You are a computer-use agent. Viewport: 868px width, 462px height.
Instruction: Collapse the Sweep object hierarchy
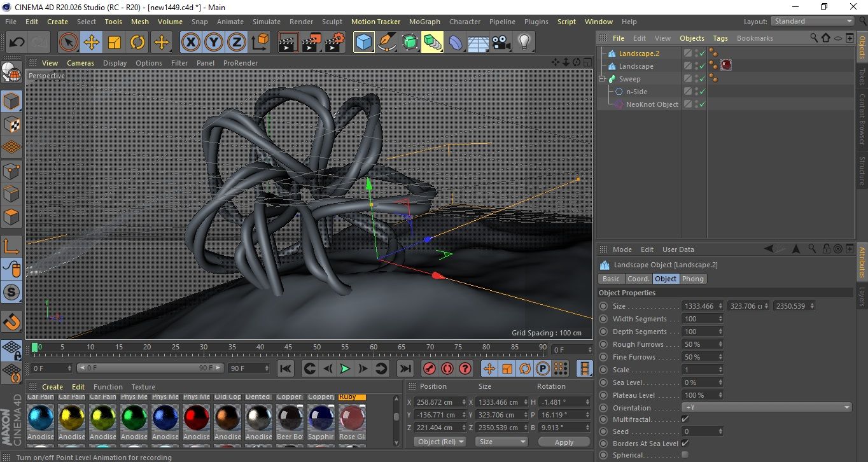[602, 79]
